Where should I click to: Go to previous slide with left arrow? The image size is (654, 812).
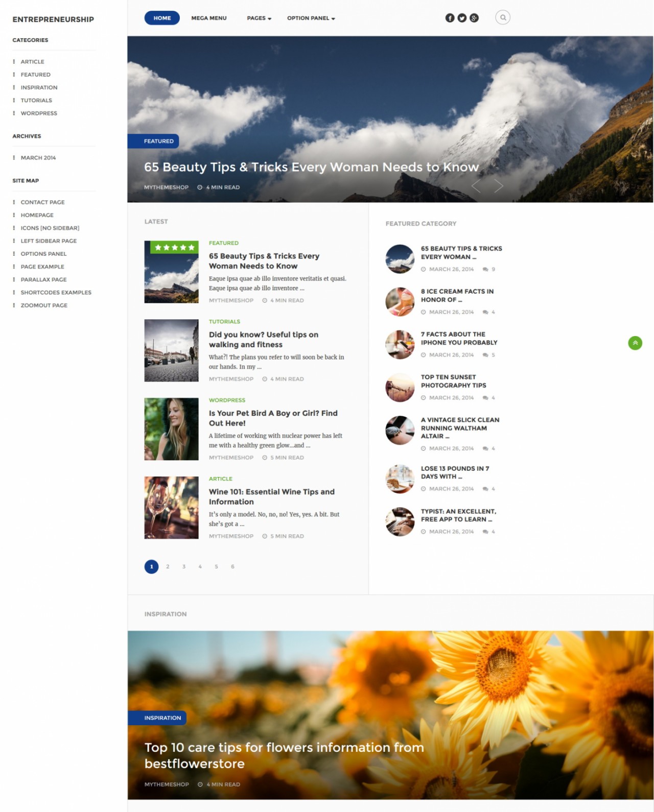[x=476, y=186]
